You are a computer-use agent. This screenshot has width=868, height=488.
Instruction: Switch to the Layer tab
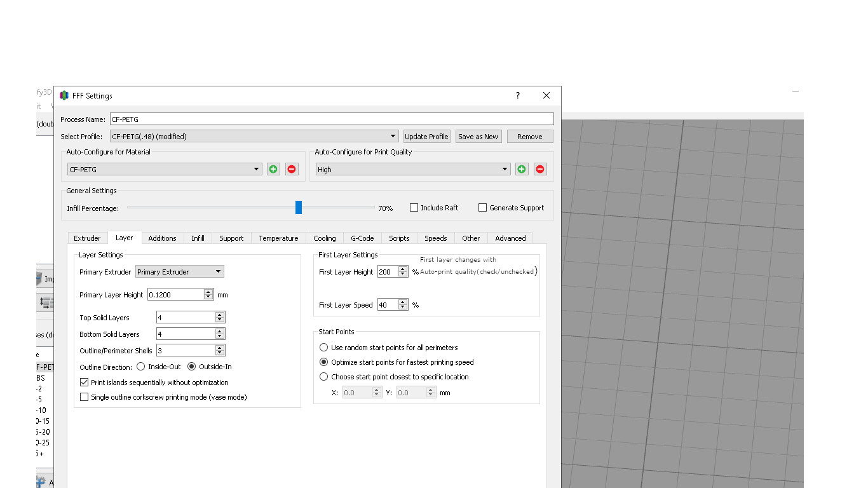tap(125, 238)
